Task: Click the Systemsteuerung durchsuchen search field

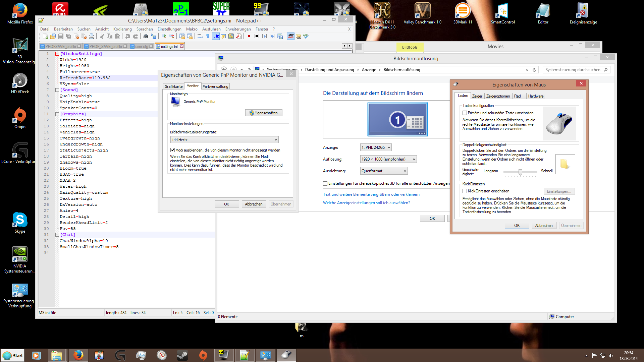Action: coord(573,70)
